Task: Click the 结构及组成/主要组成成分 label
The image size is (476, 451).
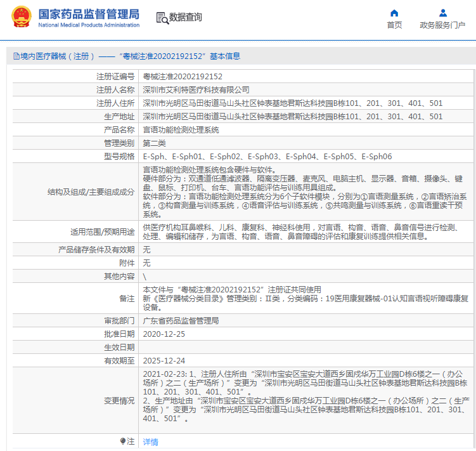Action: [91, 192]
